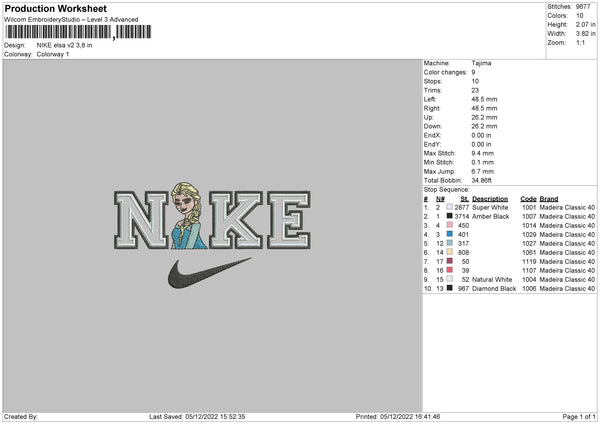Click the Min Stitch value '0.1 mm'
The height and width of the screenshot is (424, 600).
[x=483, y=162]
